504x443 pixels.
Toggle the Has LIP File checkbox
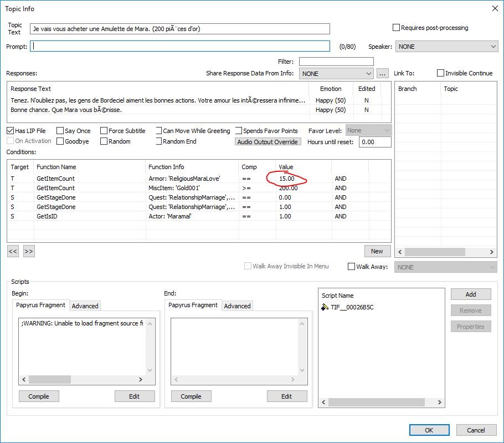11,131
